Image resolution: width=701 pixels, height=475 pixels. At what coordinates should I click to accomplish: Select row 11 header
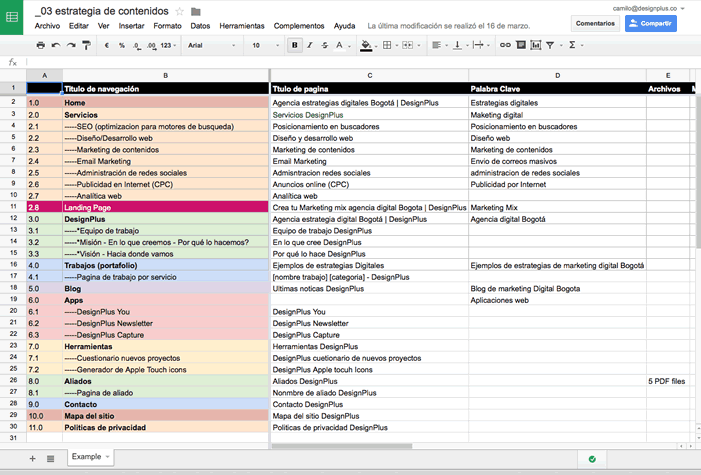point(13,207)
